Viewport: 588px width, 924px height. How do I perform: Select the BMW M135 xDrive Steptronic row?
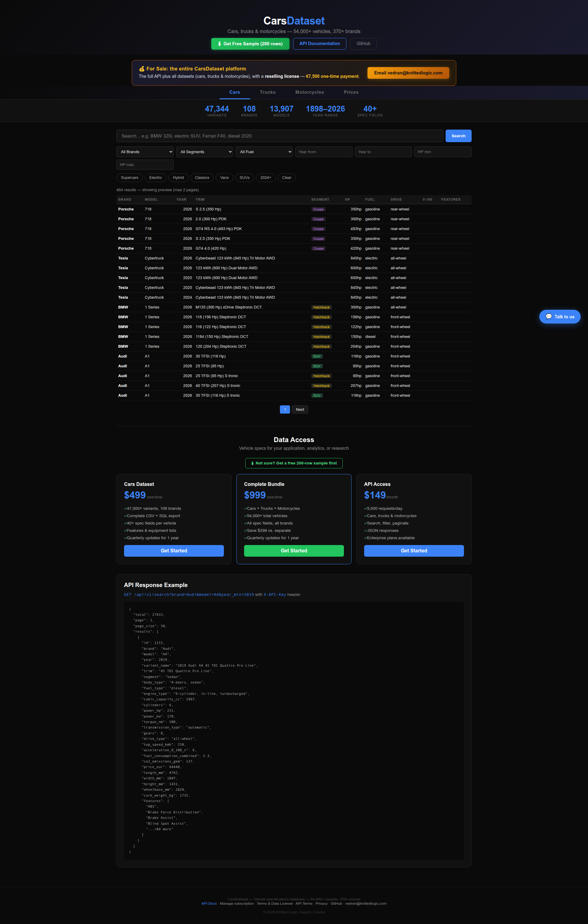click(x=294, y=307)
